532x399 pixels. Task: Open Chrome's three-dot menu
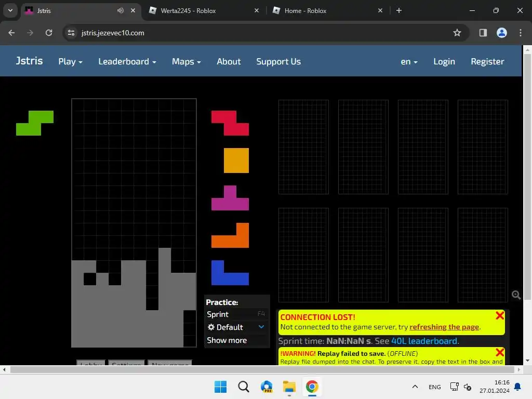(x=521, y=33)
